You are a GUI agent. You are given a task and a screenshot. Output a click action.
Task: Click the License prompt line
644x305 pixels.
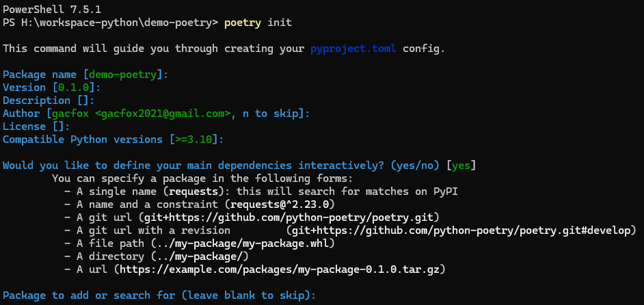[x=36, y=127]
